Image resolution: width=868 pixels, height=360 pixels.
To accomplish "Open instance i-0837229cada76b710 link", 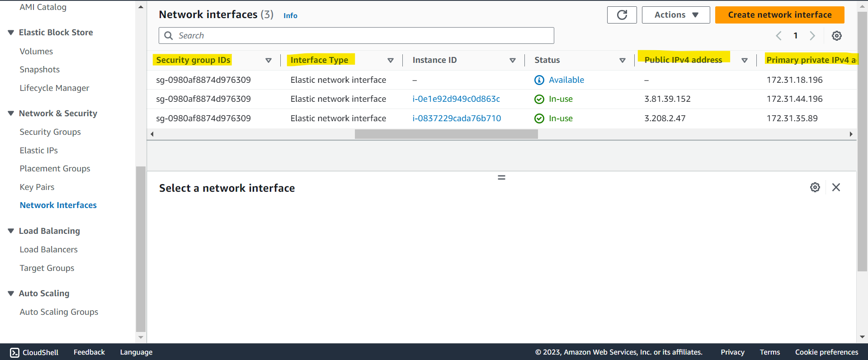I will [457, 118].
